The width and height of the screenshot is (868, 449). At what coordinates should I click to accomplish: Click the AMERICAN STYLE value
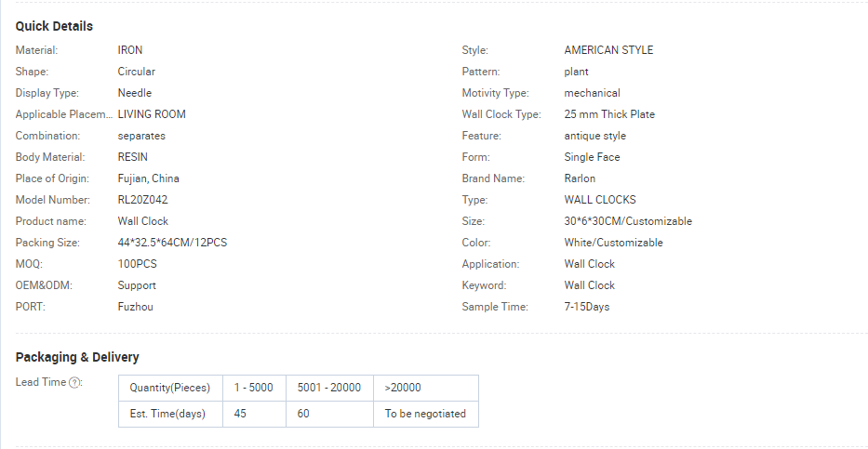click(x=608, y=50)
